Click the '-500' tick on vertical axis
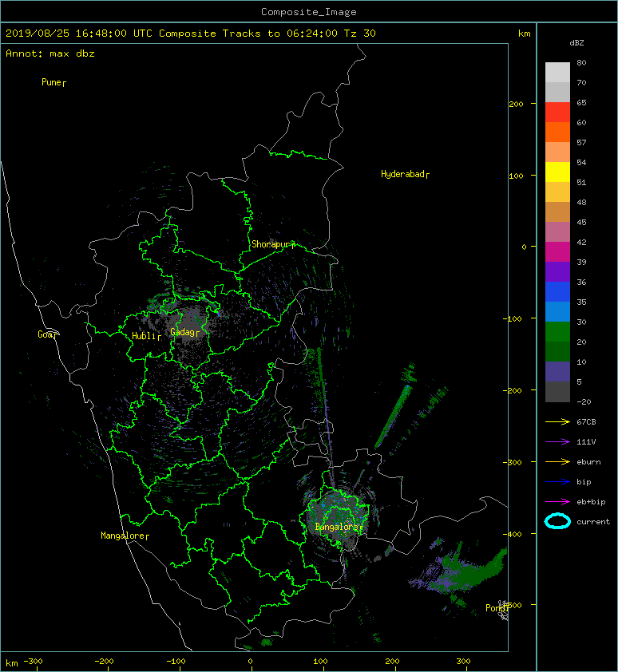618x672 pixels. click(515, 605)
